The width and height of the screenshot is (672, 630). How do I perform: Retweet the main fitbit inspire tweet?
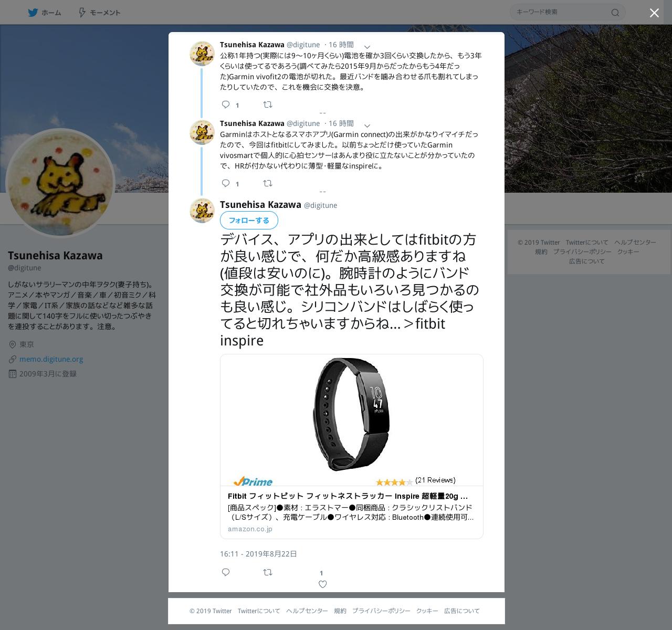coord(268,572)
